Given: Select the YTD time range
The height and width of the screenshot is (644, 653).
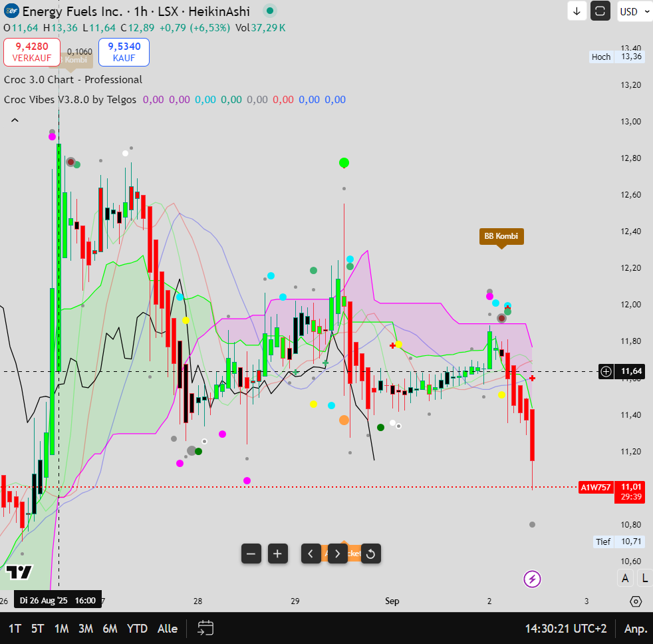Looking at the screenshot, I should pyautogui.click(x=137, y=629).
